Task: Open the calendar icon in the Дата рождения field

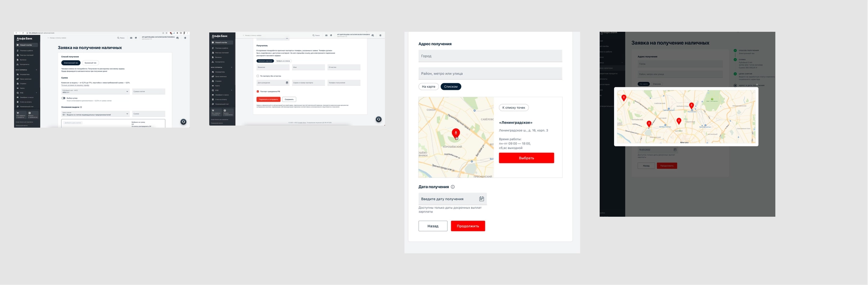Action: 287,83
